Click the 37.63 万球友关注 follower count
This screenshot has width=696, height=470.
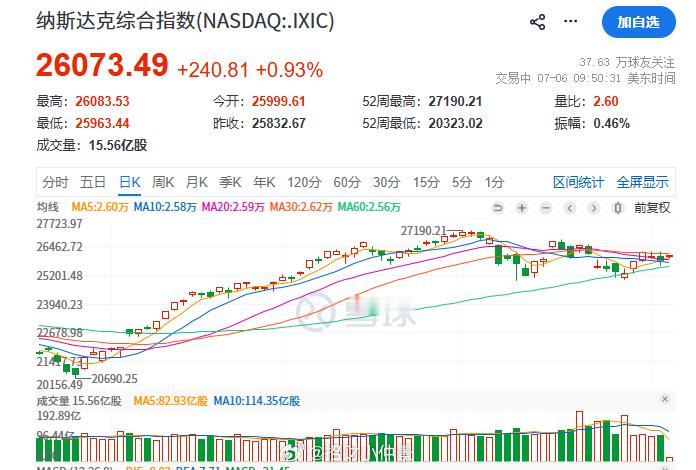click(x=627, y=63)
